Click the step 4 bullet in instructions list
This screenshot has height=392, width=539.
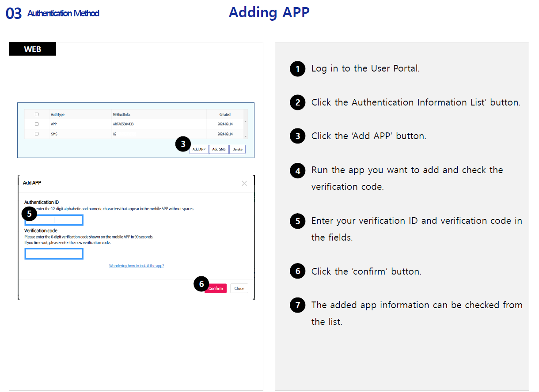click(298, 170)
